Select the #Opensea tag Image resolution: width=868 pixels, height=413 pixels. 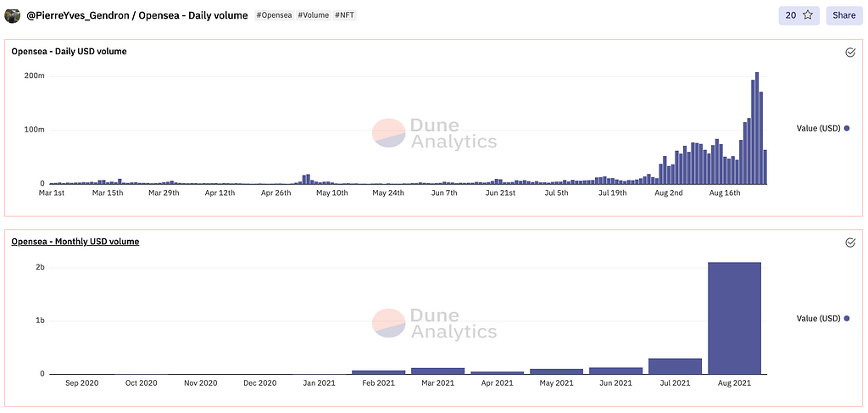[x=275, y=15]
